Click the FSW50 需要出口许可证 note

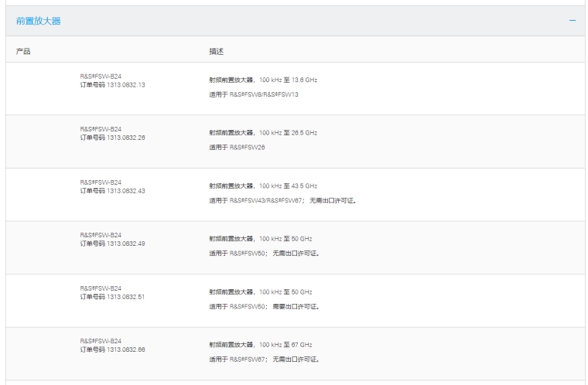tap(265, 306)
